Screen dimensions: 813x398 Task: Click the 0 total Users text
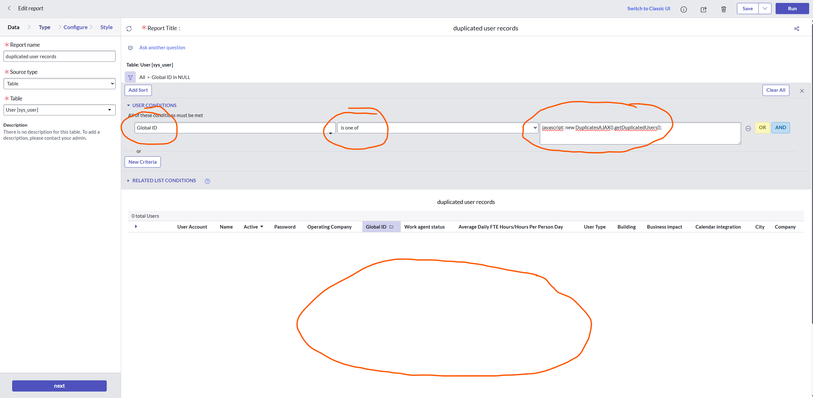[145, 216]
